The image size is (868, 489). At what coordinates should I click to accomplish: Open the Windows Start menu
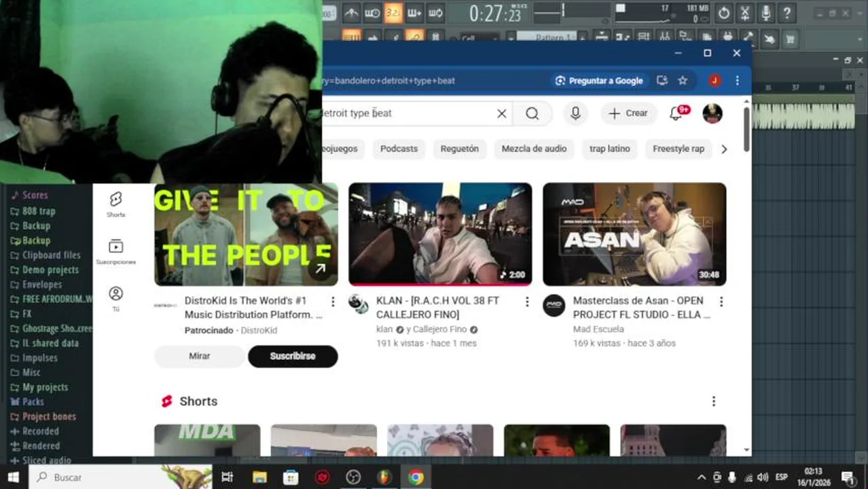pyautogui.click(x=13, y=477)
